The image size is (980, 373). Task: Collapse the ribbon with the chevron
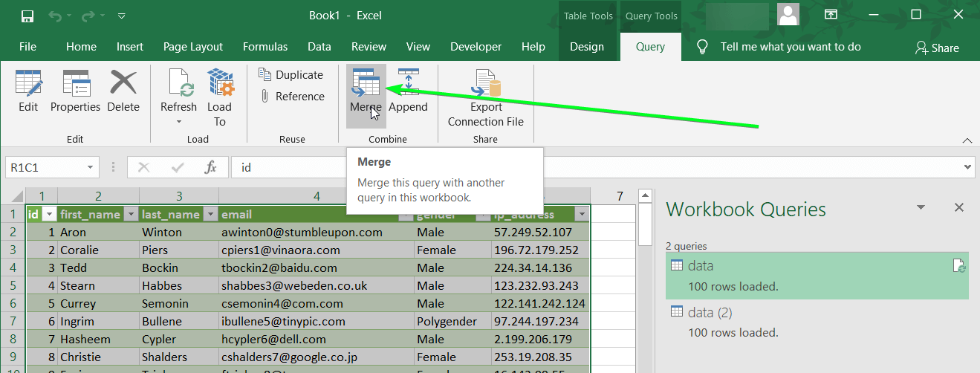tap(967, 140)
